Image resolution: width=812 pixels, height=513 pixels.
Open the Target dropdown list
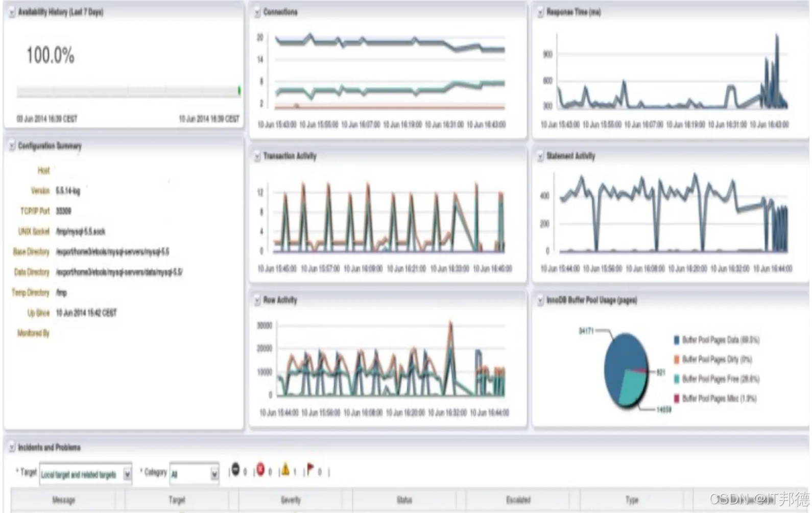[x=127, y=475]
